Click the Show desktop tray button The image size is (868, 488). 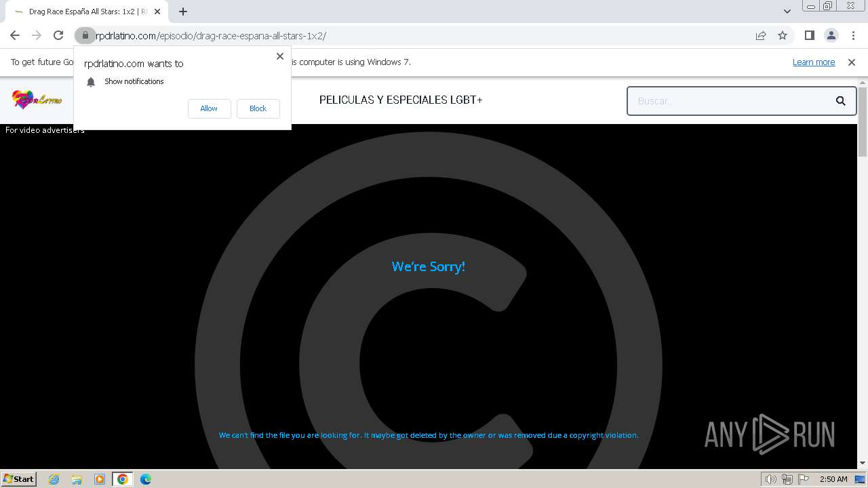click(861, 479)
